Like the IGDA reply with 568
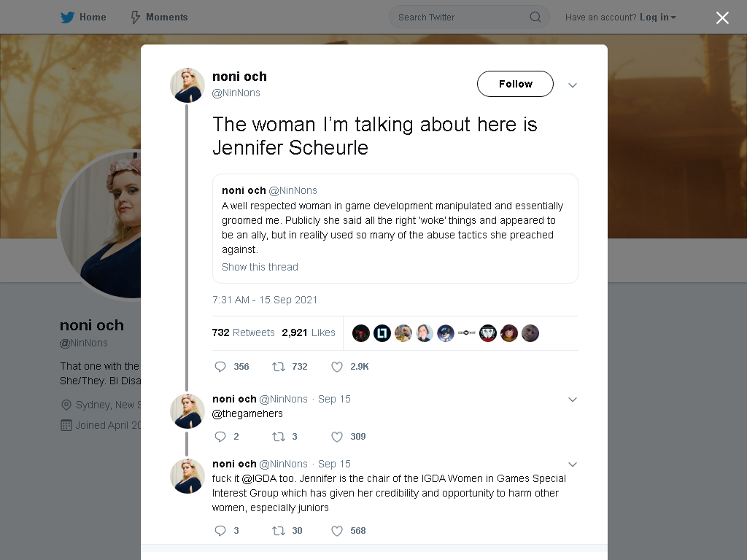Screen dimensions: 747x560 click(348, 531)
